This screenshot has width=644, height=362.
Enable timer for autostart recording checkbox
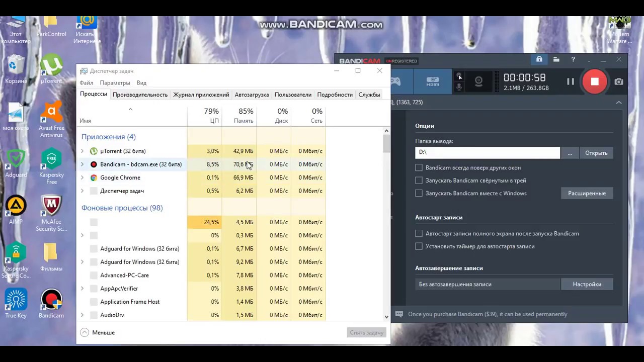point(419,246)
